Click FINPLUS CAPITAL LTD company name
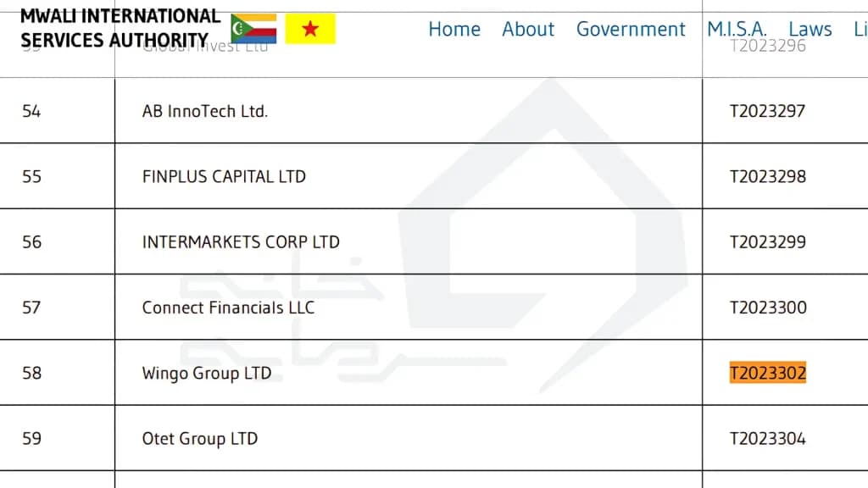868x488 pixels. point(224,176)
